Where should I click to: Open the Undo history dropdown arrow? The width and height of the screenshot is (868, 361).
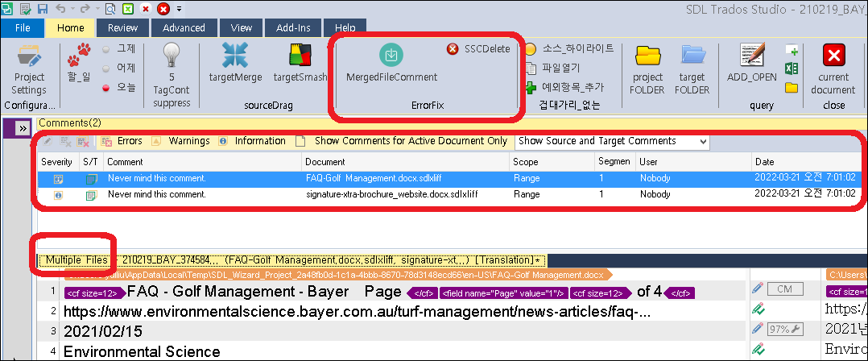[x=72, y=9]
